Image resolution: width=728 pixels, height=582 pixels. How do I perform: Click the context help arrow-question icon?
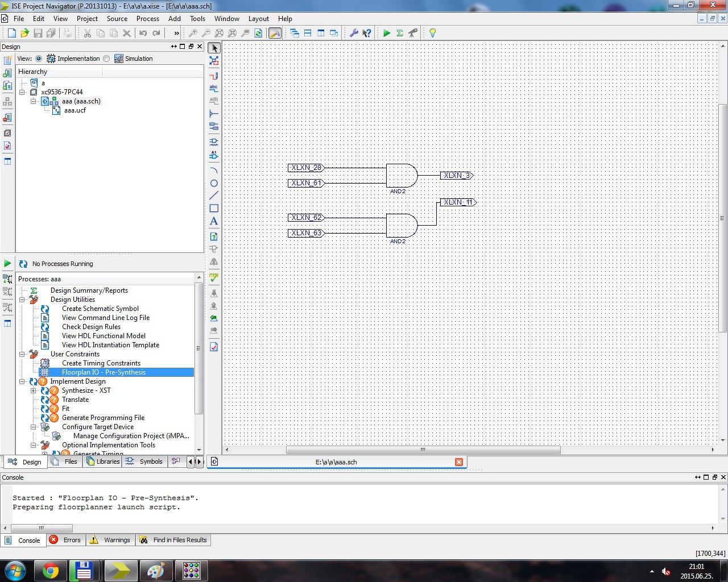click(x=367, y=33)
